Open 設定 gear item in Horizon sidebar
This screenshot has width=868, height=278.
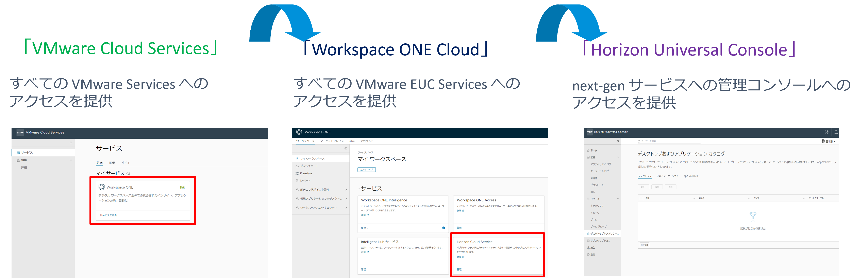(591, 255)
